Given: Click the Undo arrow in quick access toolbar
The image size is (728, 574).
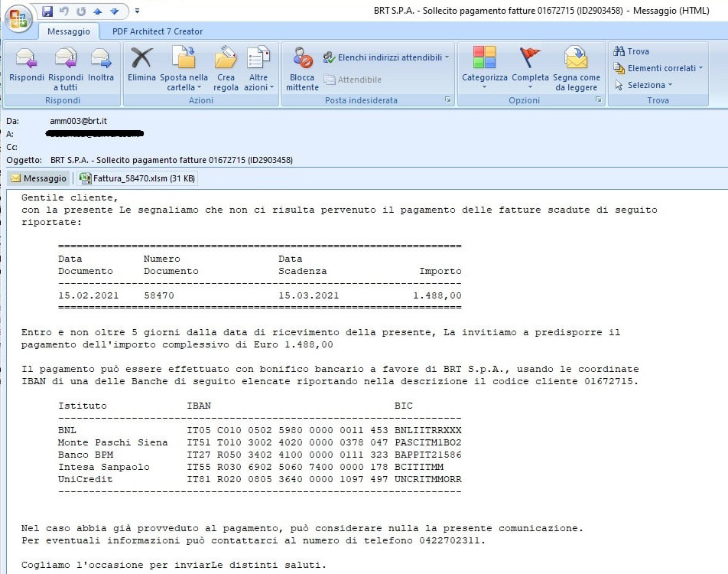Looking at the screenshot, I should click(x=64, y=11).
